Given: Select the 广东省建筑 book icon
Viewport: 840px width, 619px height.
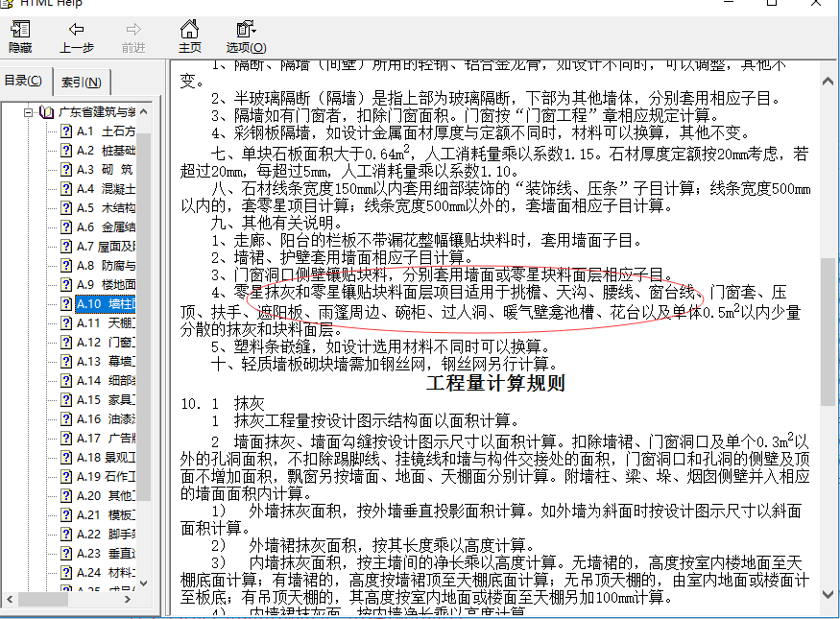Looking at the screenshot, I should [x=47, y=112].
